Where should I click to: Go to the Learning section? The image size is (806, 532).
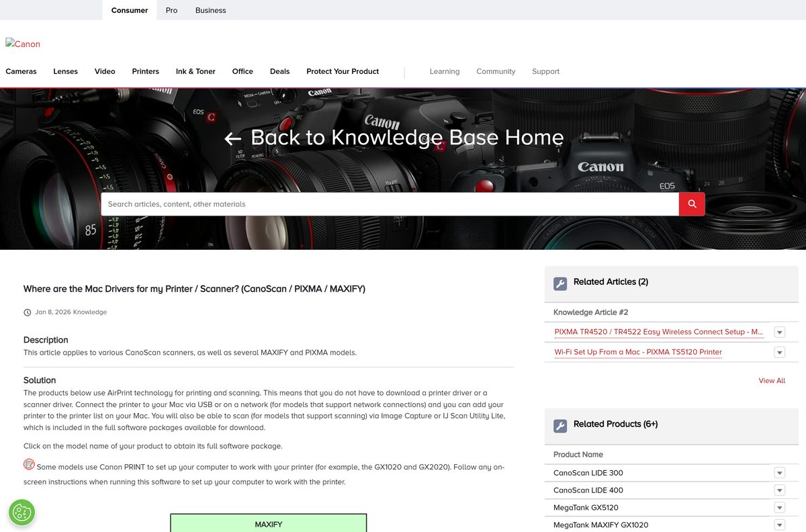(x=445, y=71)
